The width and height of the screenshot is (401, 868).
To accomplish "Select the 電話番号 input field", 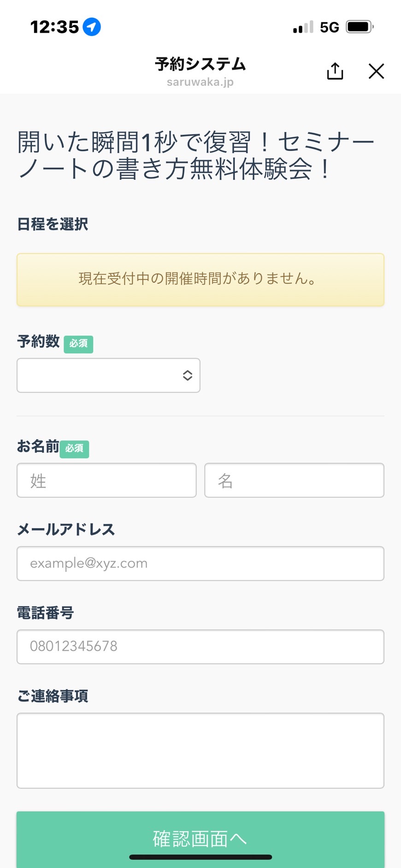I will pyautogui.click(x=200, y=647).
